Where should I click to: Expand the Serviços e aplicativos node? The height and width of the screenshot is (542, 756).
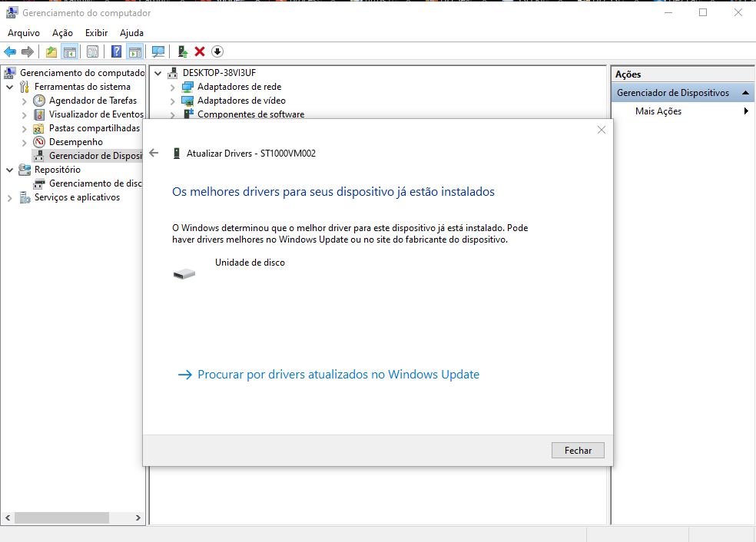tap(10, 198)
